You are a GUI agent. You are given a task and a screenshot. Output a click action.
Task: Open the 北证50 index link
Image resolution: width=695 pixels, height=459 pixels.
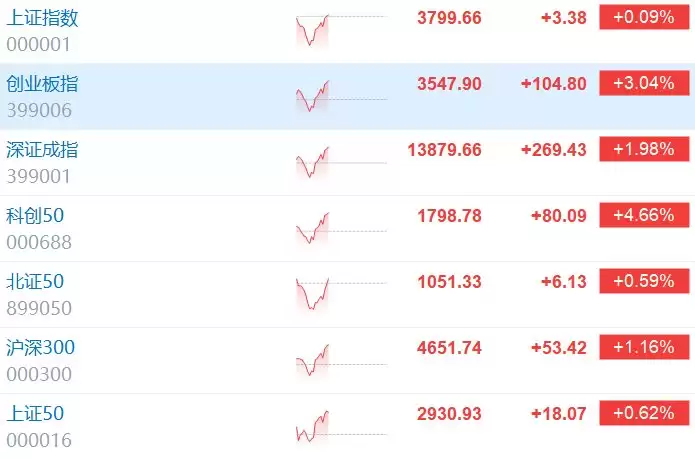coord(35,282)
